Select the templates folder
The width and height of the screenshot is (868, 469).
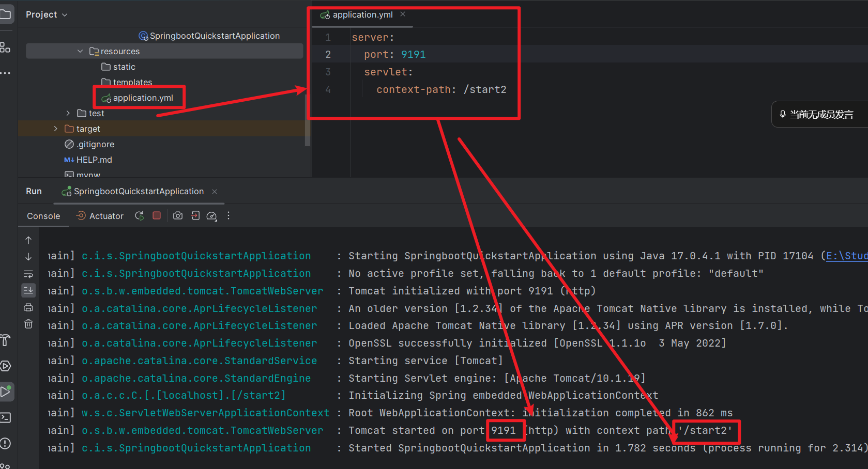pyautogui.click(x=127, y=82)
